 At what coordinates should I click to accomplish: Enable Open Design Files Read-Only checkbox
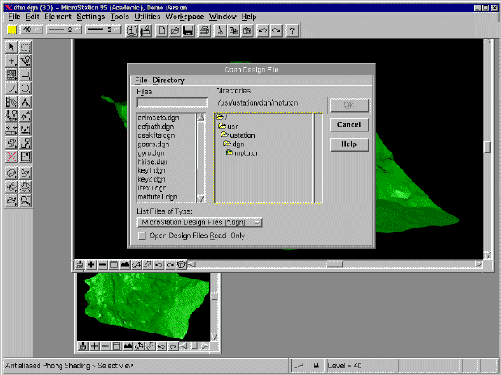coord(142,236)
